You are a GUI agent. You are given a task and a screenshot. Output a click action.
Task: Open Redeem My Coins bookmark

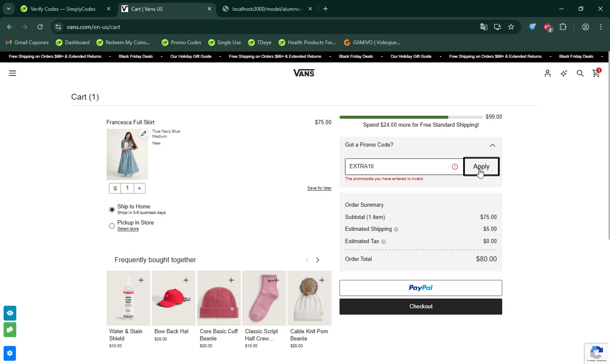point(123,42)
